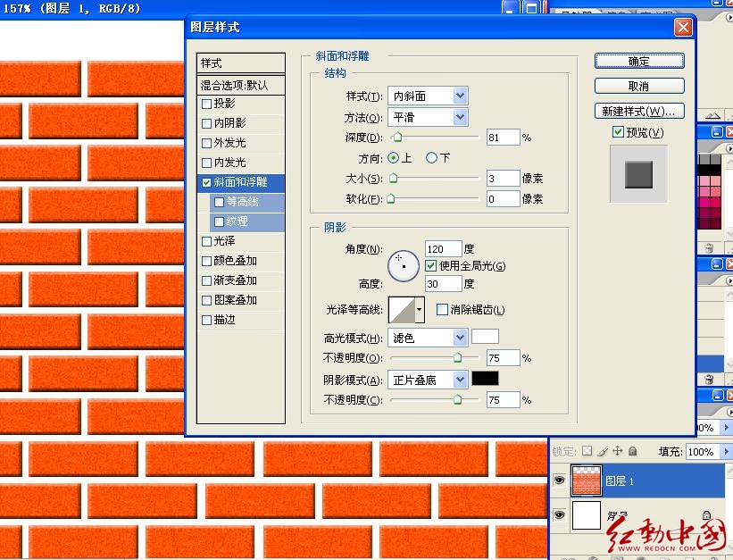Screen dimensions: 733x560
Task: Click 背景 layer white thumbnail
Action: [587, 514]
